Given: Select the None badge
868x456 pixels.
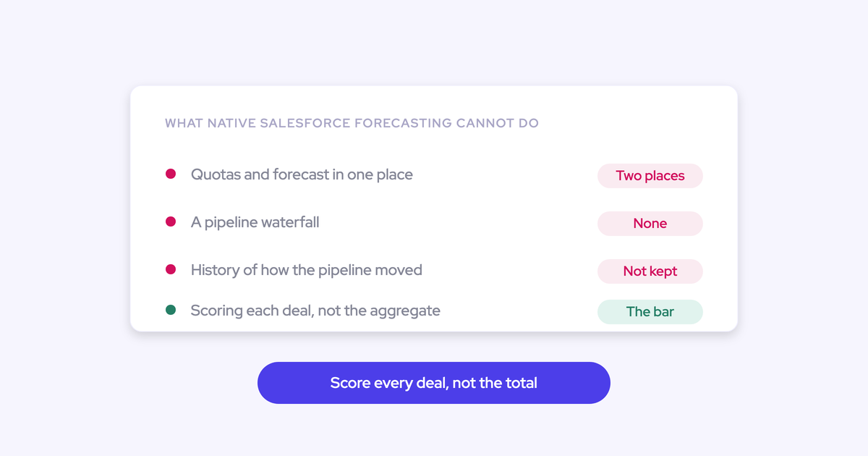Looking at the screenshot, I should click(650, 224).
